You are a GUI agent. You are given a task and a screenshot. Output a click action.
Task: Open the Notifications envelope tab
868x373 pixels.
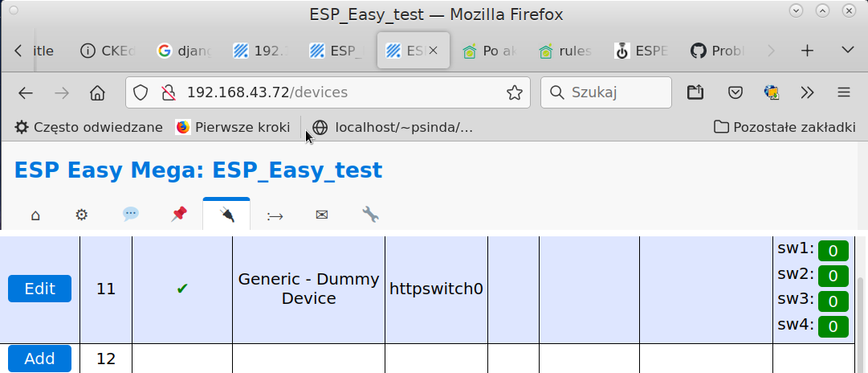click(322, 215)
